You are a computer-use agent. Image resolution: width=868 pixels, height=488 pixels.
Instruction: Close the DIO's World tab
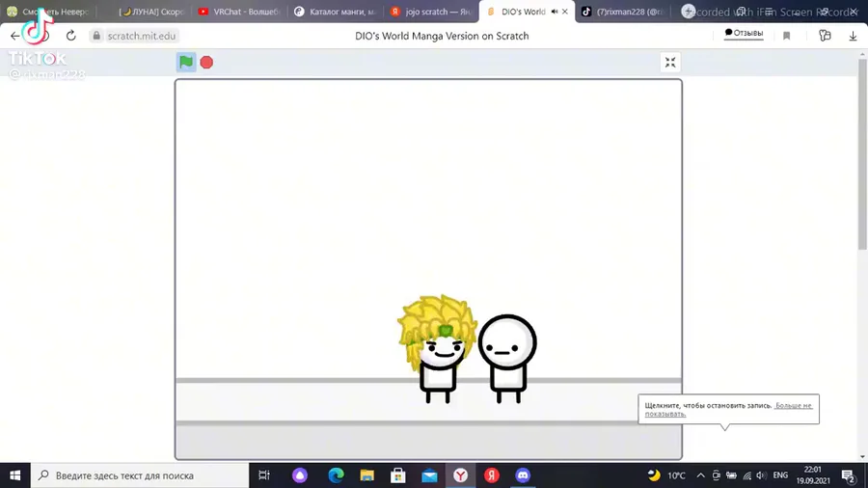tap(564, 12)
